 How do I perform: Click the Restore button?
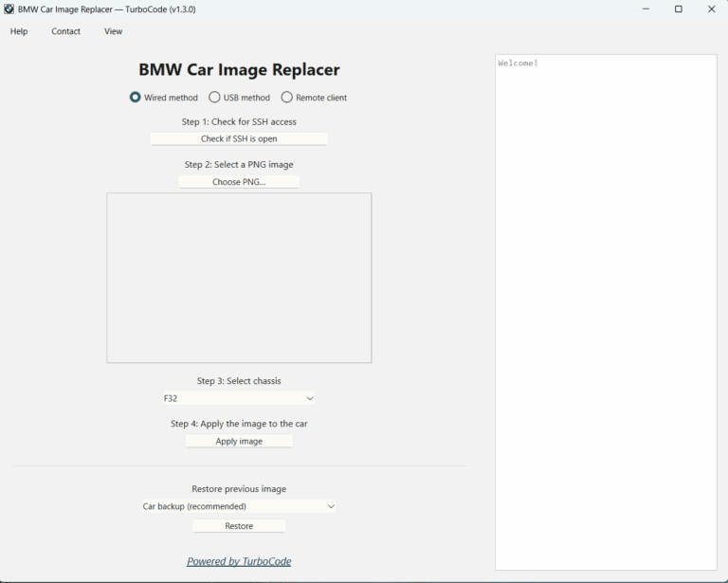(239, 526)
